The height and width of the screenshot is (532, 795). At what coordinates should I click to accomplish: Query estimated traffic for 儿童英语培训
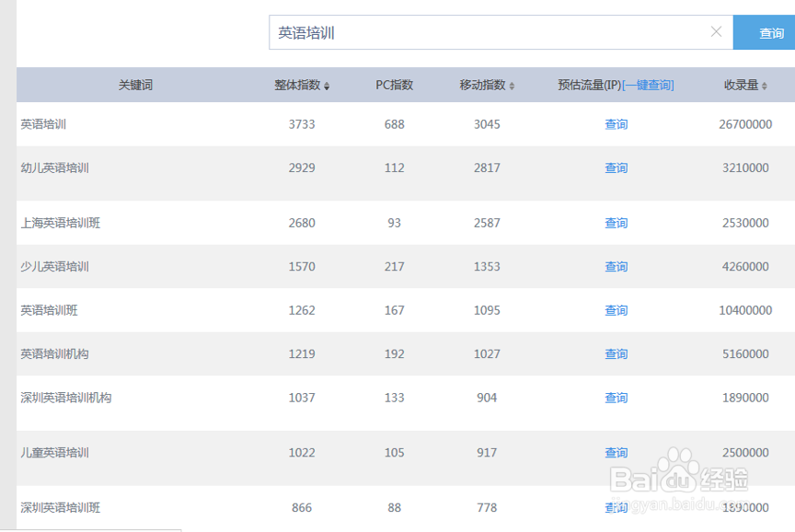[616, 452]
